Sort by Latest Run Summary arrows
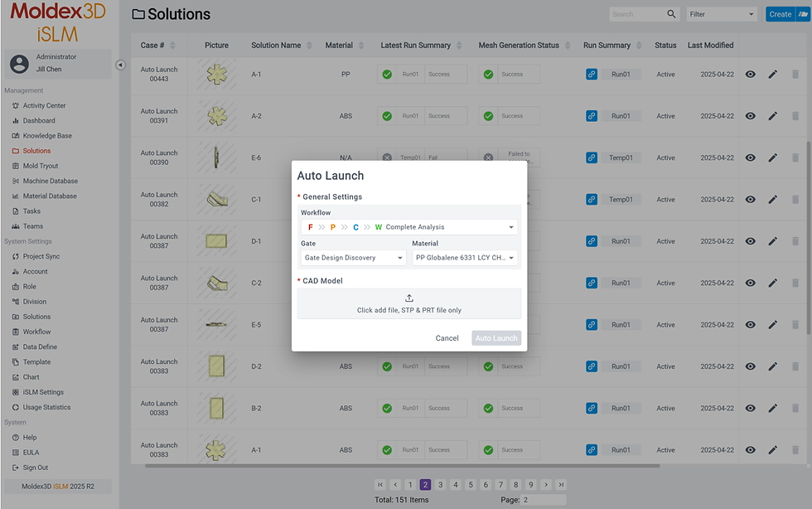Screen dimensions: 812x509 pos(459,46)
